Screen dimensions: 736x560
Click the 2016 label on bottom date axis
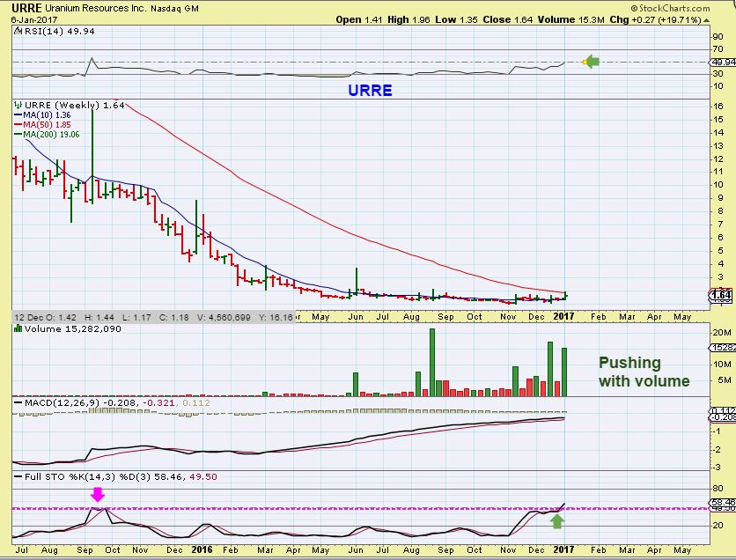tap(202, 549)
